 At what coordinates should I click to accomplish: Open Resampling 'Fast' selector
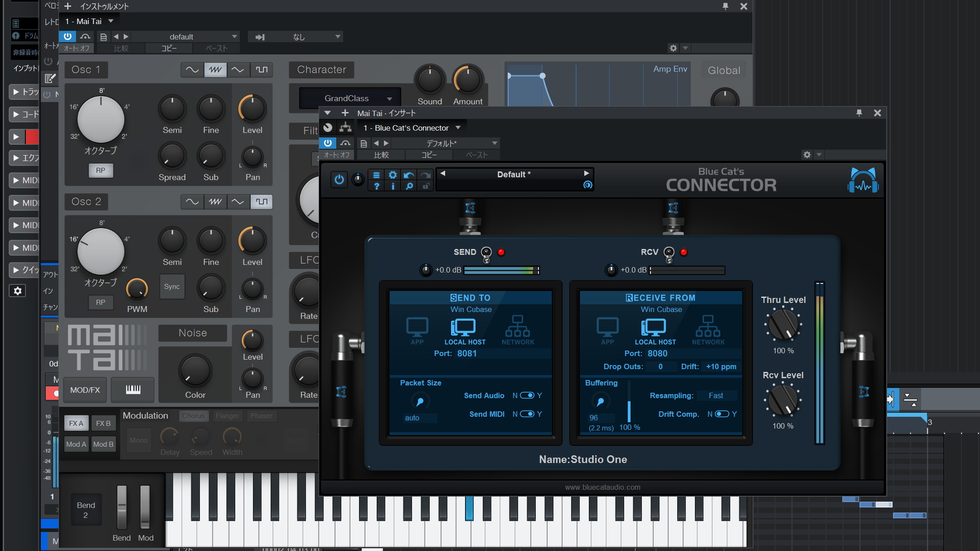pyautogui.click(x=716, y=395)
